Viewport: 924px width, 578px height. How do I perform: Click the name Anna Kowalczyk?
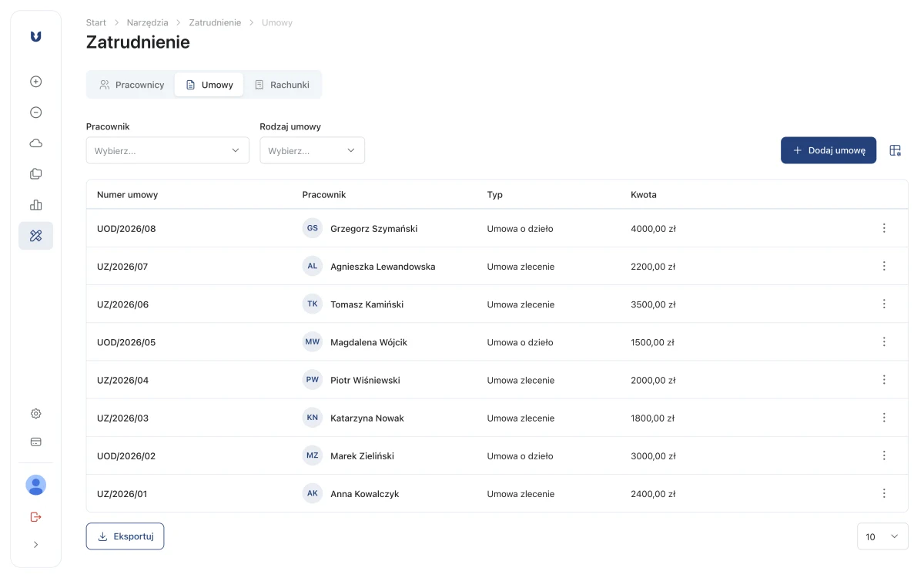click(365, 494)
